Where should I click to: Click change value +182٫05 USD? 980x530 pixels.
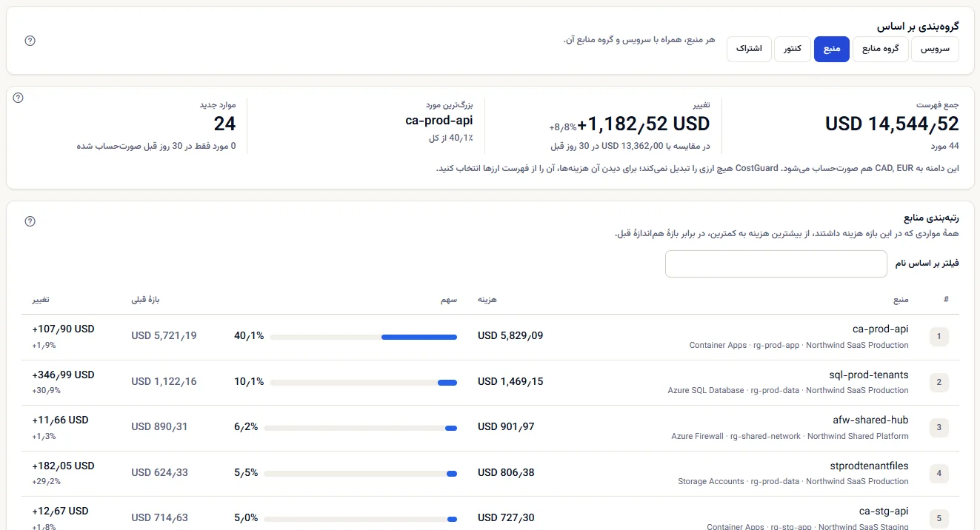click(x=63, y=466)
